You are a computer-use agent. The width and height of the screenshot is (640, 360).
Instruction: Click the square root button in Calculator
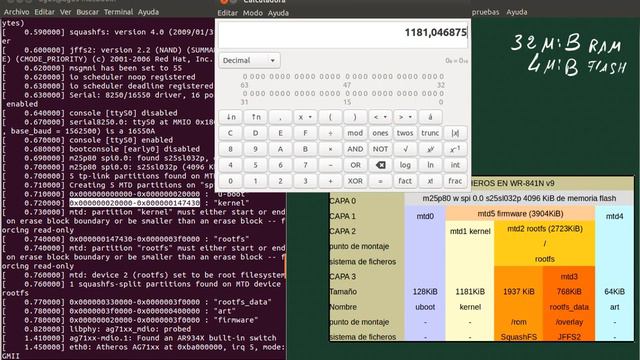pos(405,149)
